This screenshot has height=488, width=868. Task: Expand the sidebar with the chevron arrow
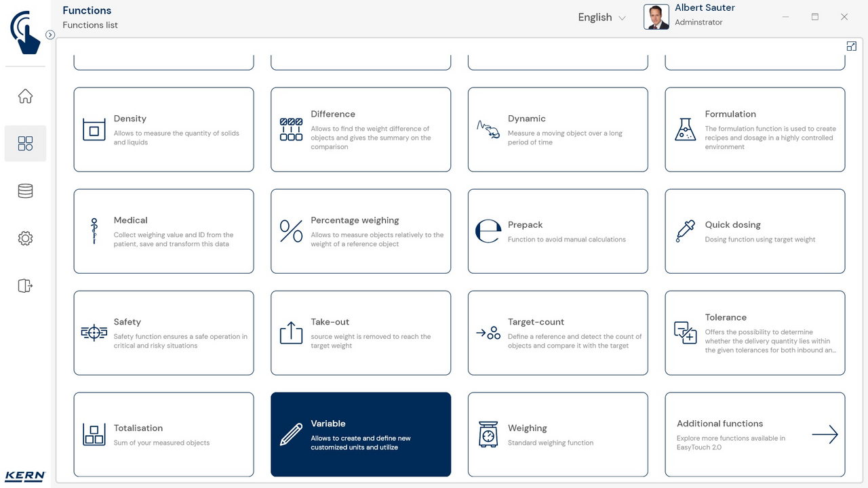(x=50, y=35)
